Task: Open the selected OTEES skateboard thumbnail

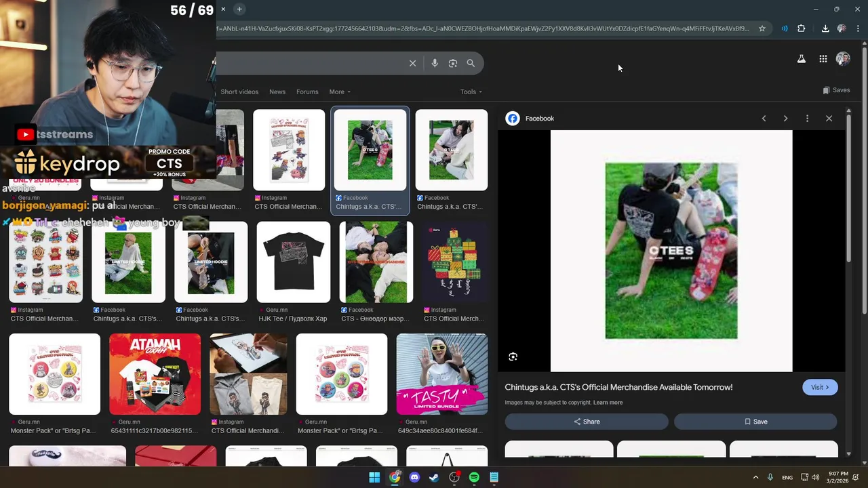Action: pyautogui.click(x=370, y=150)
